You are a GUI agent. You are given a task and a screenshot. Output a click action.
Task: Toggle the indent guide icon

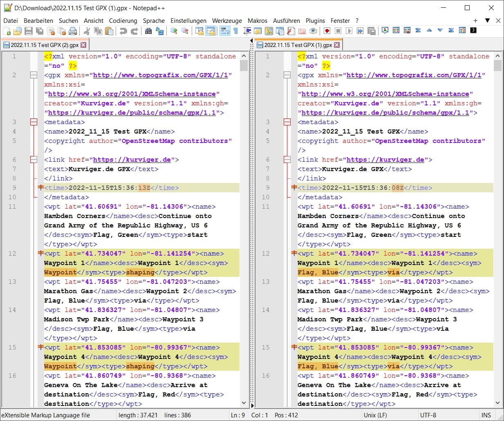(x=247, y=31)
